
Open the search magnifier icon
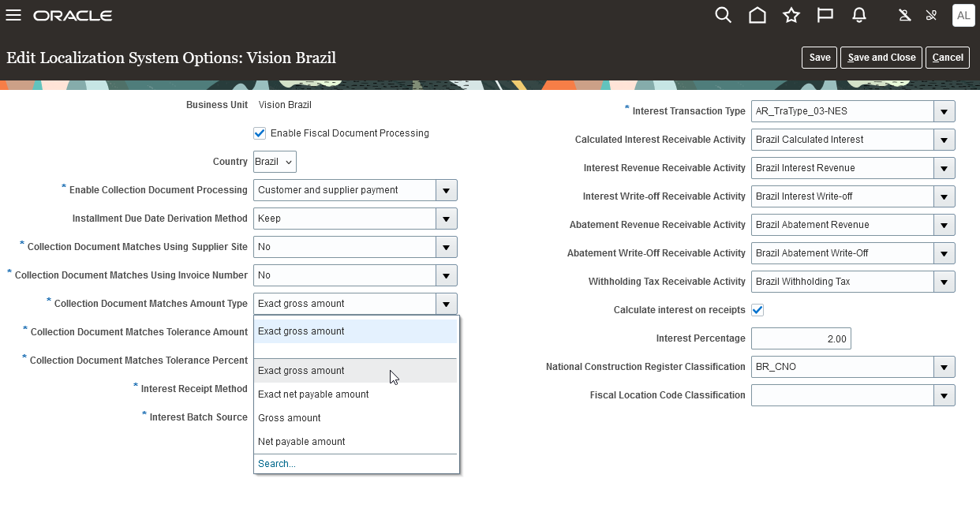(723, 16)
